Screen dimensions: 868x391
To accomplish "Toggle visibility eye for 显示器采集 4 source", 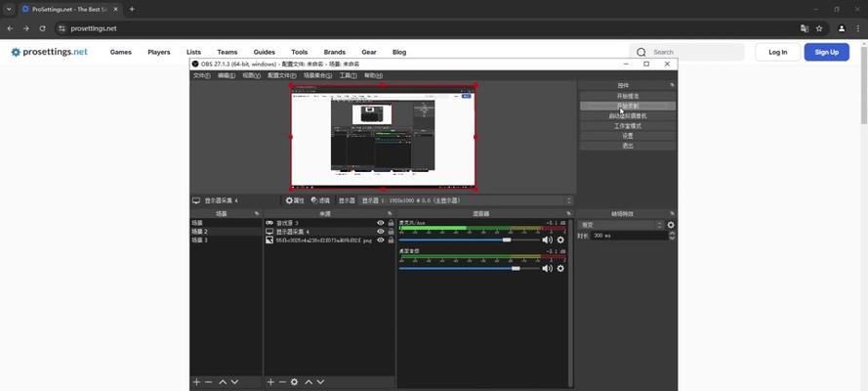I will click(x=381, y=232).
